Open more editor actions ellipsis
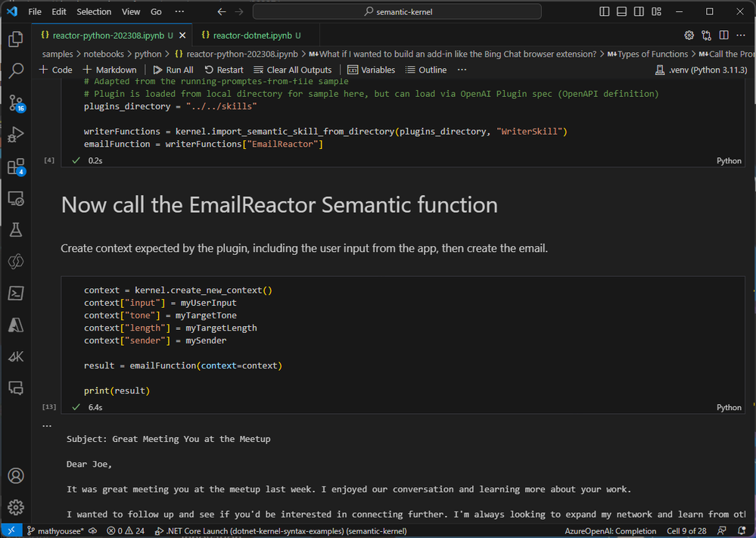Image resolution: width=756 pixels, height=538 pixels. [741, 36]
